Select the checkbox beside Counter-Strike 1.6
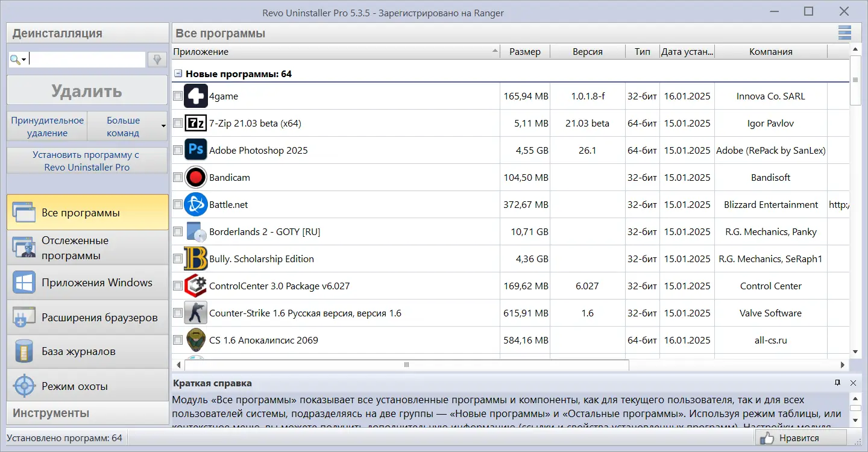The width and height of the screenshot is (868, 452). 177,313
